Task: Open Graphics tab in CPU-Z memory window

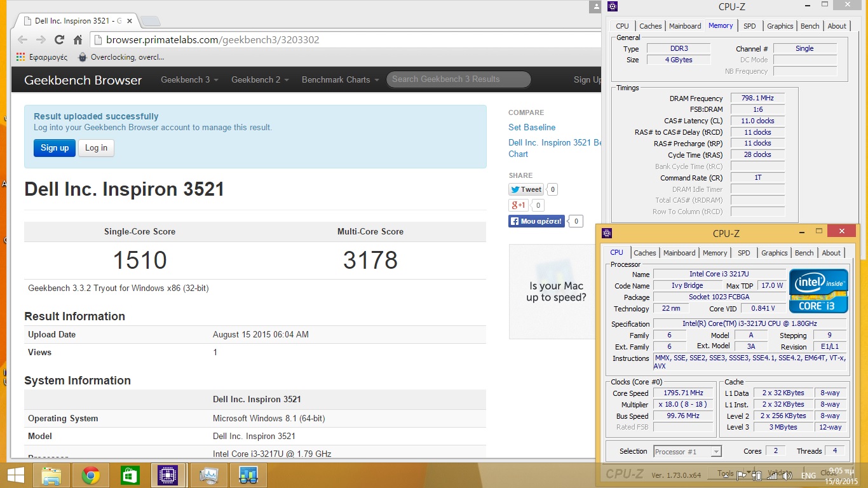Action: (780, 26)
